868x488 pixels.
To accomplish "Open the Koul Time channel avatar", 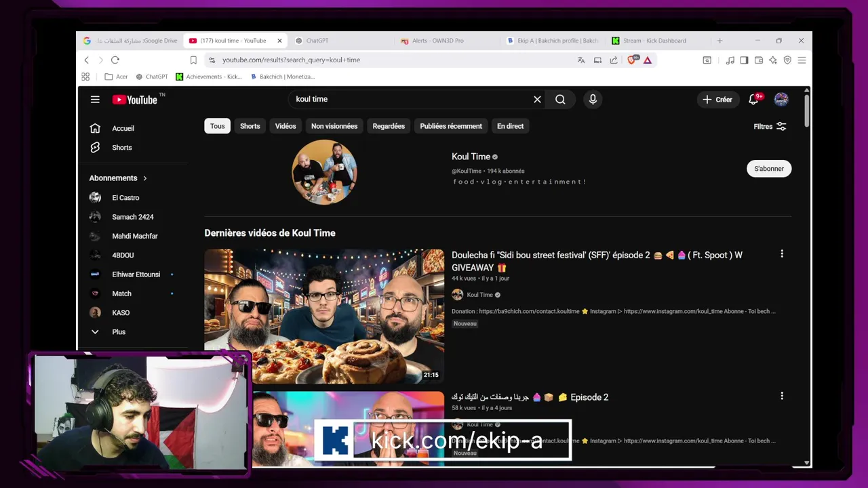I will coord(324,172).
